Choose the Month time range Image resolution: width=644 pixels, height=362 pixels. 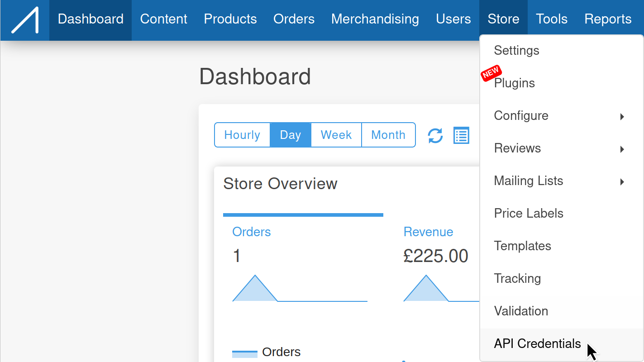click(x=388, y=135)
